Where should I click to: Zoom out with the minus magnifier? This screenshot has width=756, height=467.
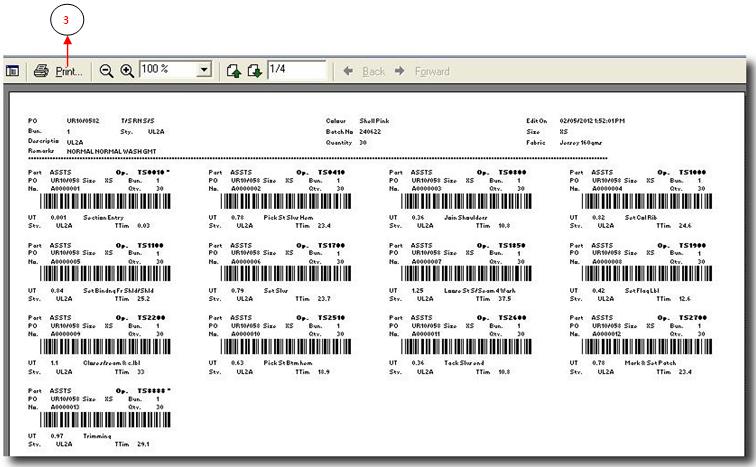point(106,71)
